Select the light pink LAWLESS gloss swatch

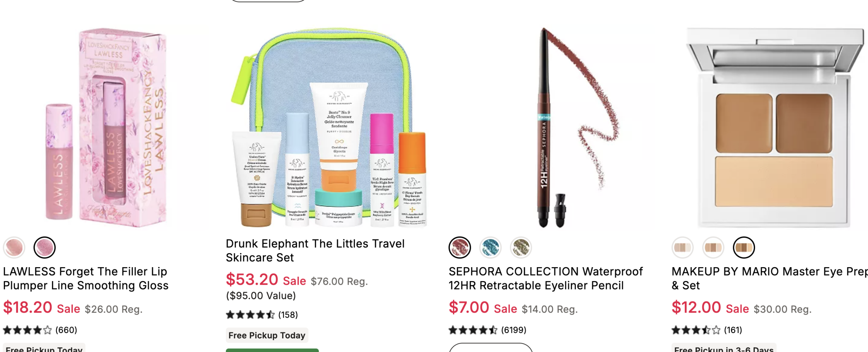click(x=14, y=247)
